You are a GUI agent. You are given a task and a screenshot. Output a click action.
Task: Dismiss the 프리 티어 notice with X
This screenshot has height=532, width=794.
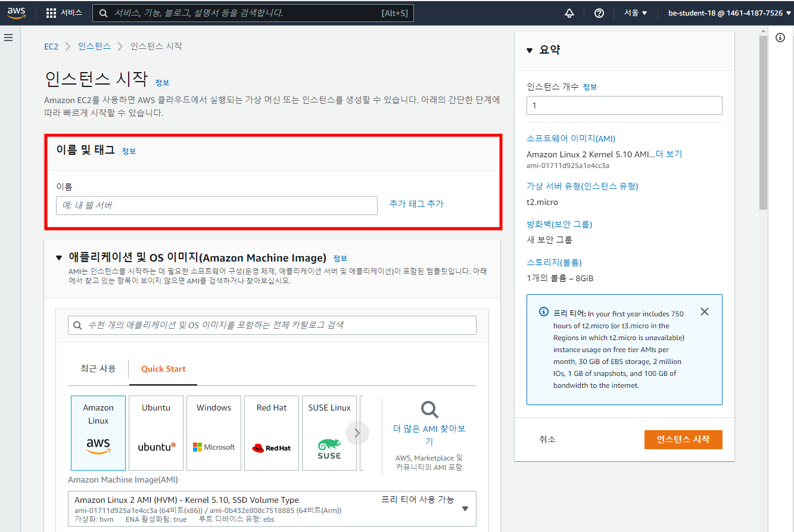pos(705,312)
